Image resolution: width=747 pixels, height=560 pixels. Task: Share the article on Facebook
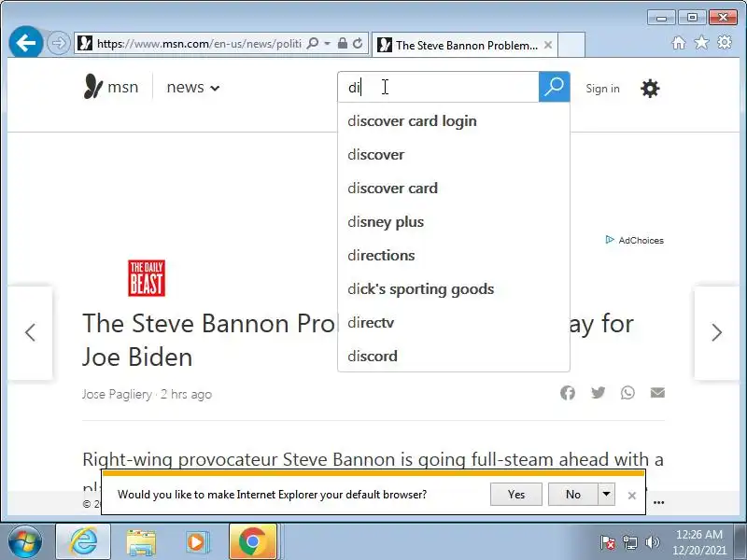tap(568, 393)
